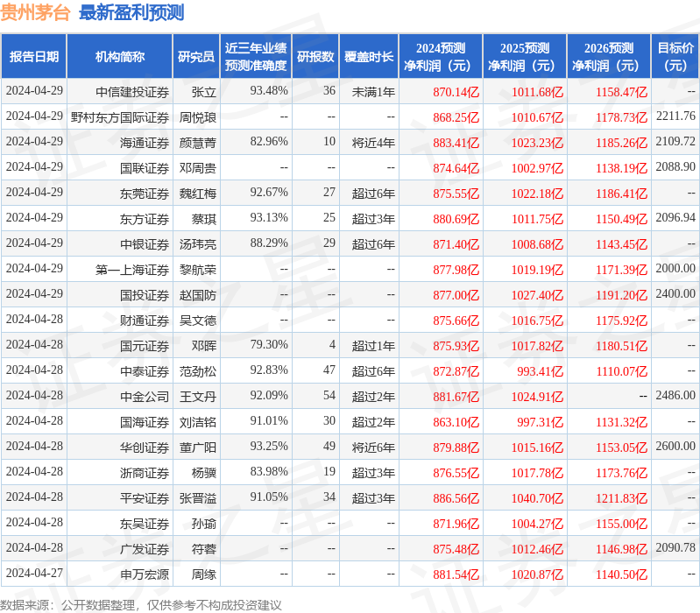Click accuracy value 79.30%

(269, 345)
